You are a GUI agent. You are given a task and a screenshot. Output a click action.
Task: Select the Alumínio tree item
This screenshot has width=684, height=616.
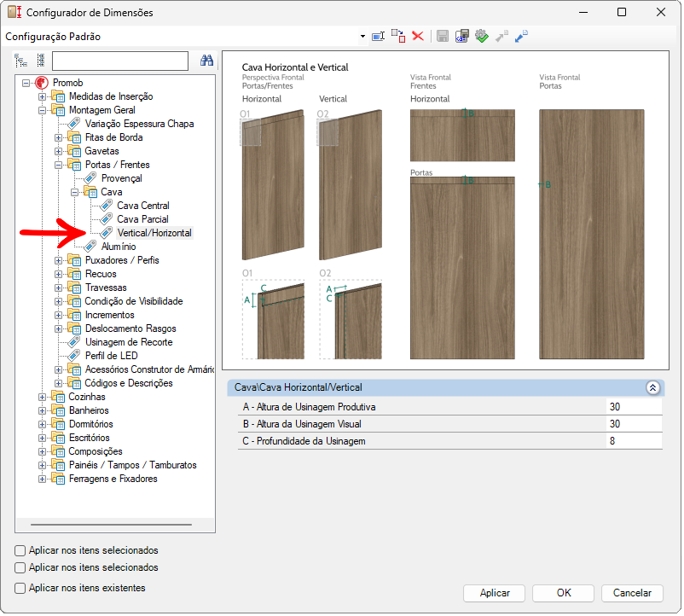[x=118, y=247]
